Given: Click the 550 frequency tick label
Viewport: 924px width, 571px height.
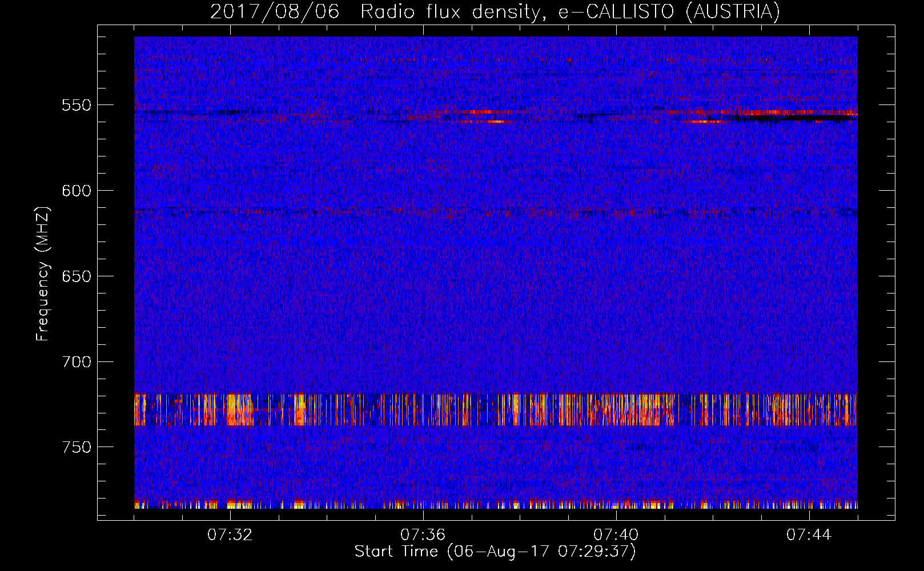Looking at the screenshot, I should click(x=77, y=105).
